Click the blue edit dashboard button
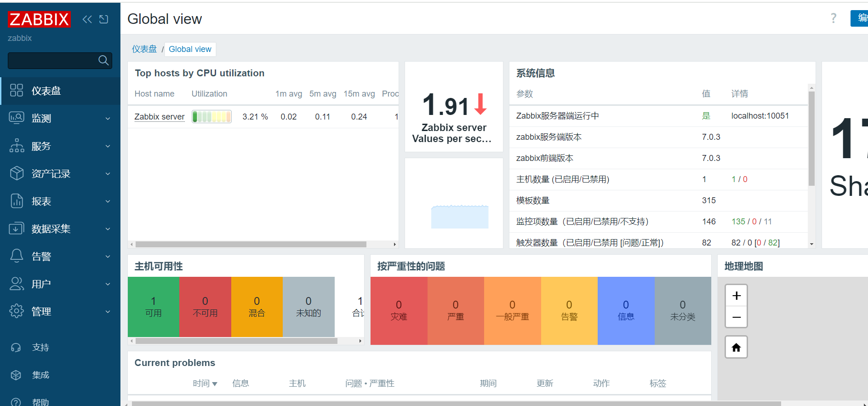Viewport: 868px width, 406px height. 859,18
